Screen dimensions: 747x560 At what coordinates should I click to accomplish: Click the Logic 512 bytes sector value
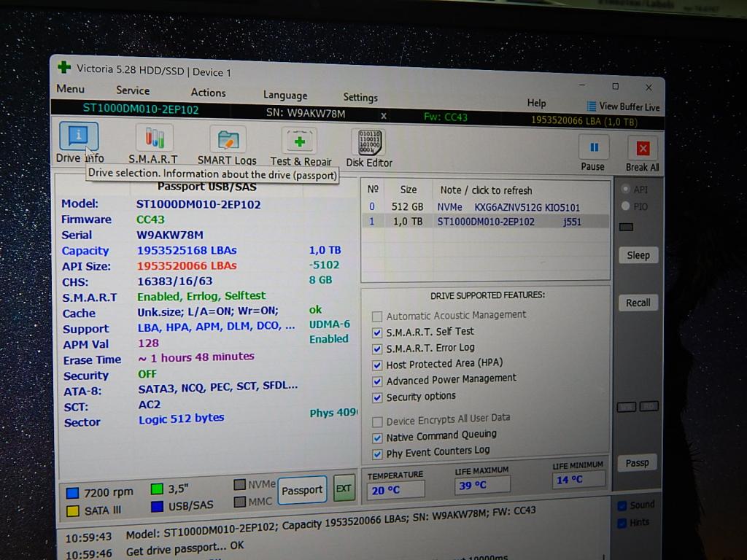point(182,419)
